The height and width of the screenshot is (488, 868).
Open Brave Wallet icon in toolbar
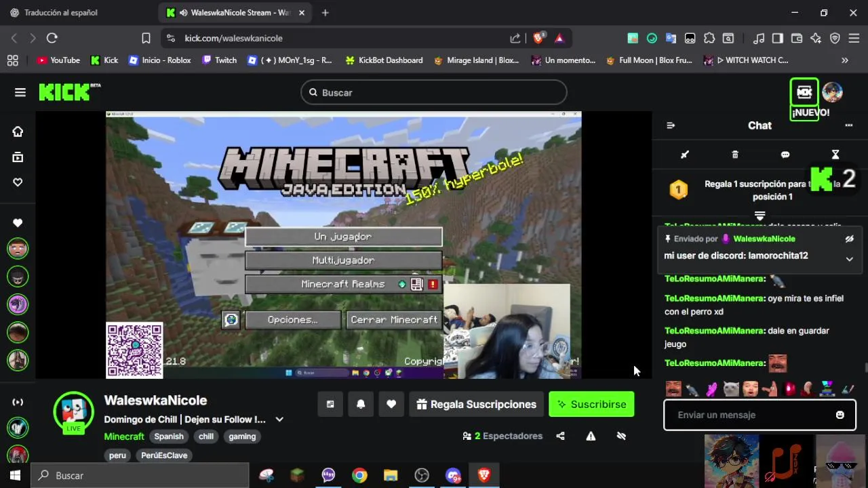[x=797, y=38]
